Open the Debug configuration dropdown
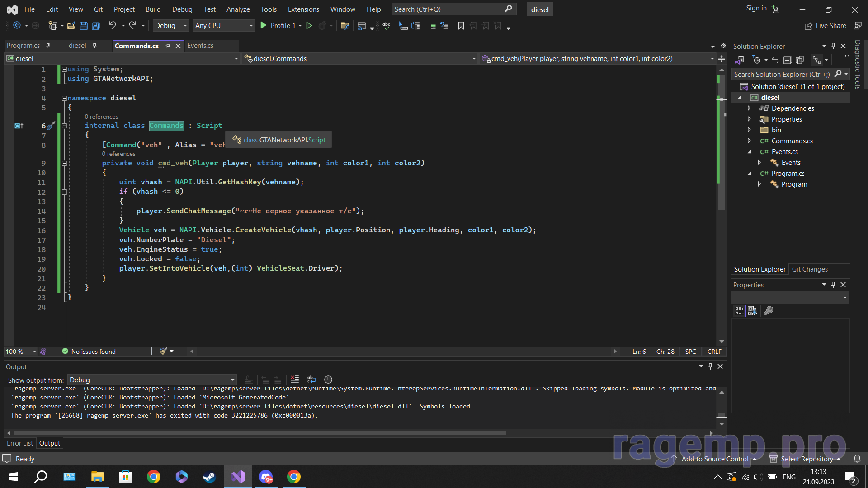The width and height of the screenshot is (868, 488). point(171,26)
